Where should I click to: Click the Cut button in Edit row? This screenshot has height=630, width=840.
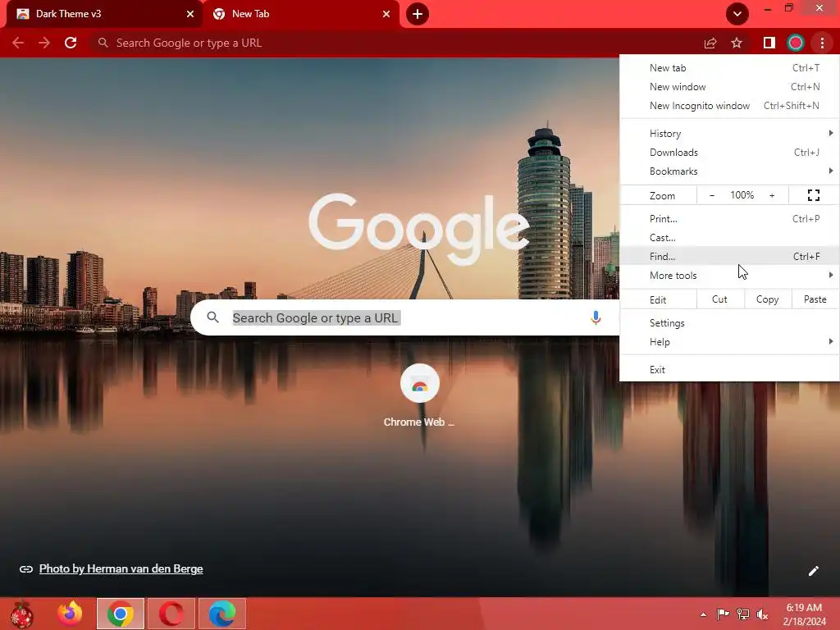click(720, 299)
